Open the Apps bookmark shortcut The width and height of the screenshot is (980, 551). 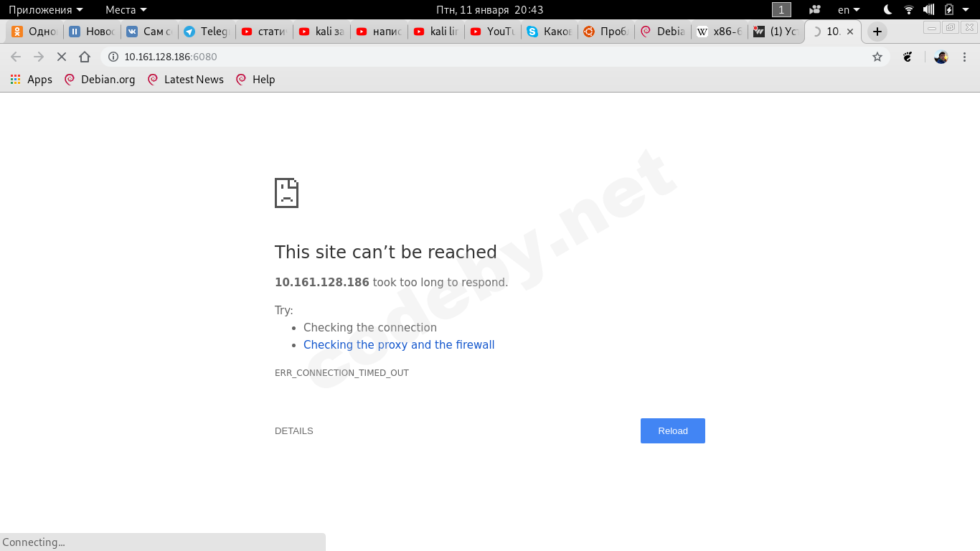32,80
